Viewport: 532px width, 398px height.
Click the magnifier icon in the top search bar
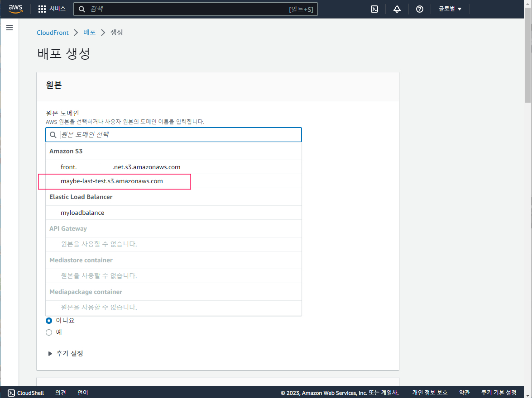[x=82, y=9]
